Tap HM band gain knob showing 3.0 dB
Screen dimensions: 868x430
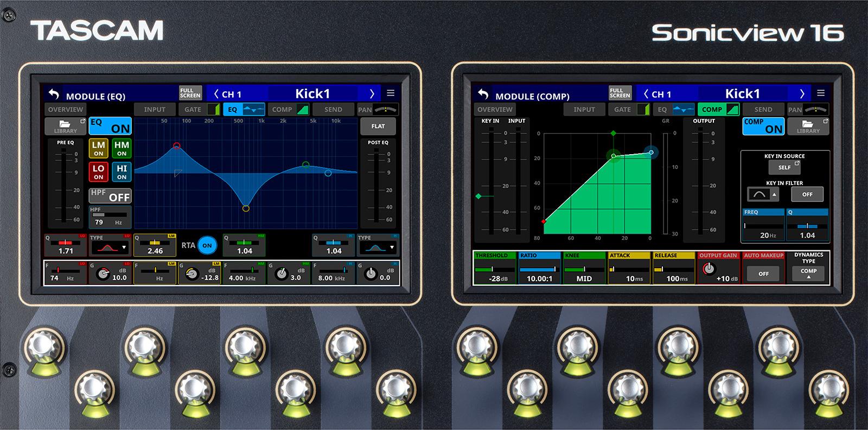click(281, 274)
